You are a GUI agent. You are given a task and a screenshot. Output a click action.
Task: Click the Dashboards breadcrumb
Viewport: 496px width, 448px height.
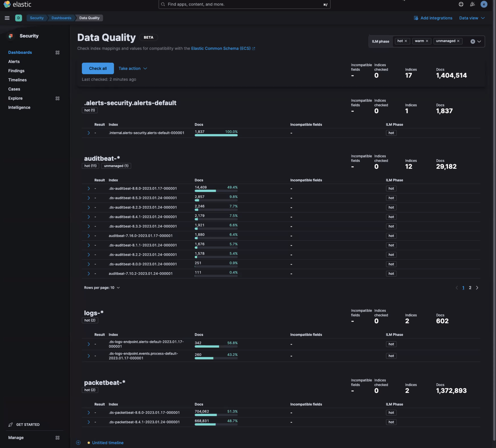(62, 18)
